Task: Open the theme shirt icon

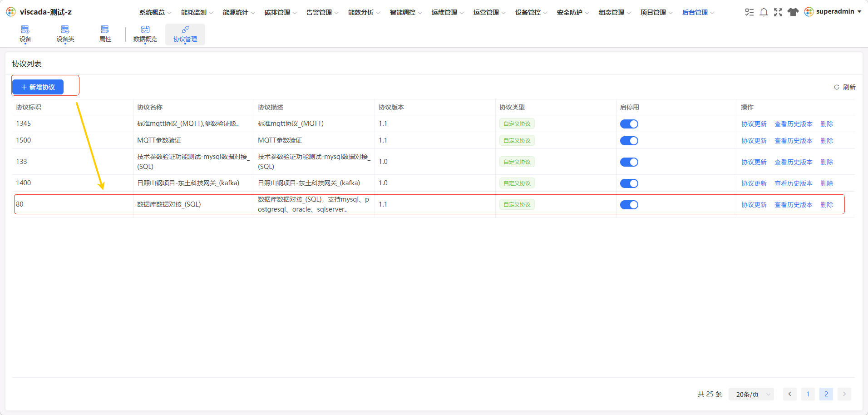Action: [793, 12]
